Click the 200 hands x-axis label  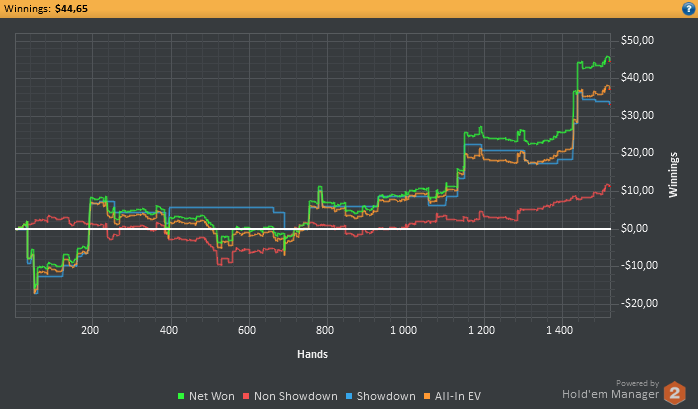click(90, 330)
